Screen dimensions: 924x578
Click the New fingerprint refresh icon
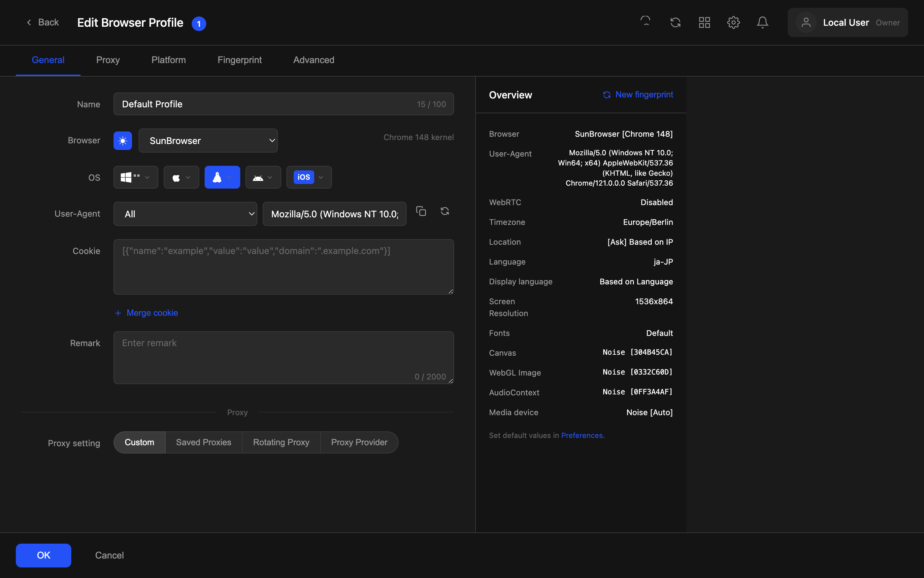(606, 94)
